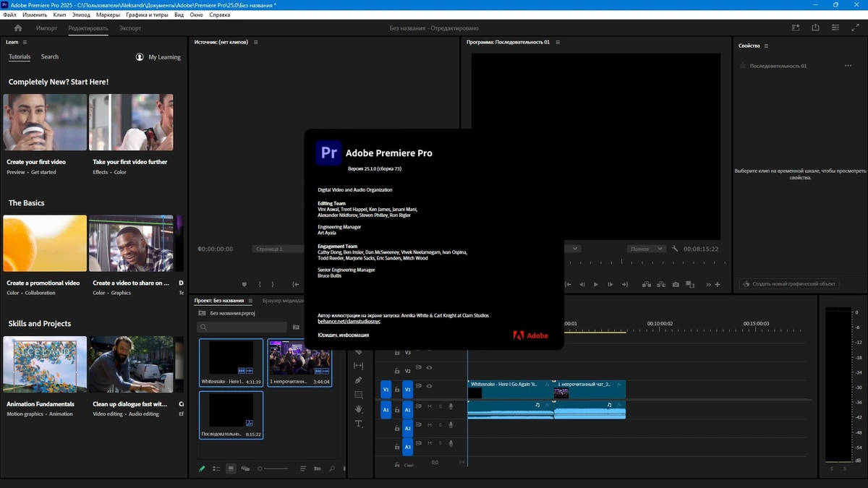868x488 pixels.
Task: Click the Extract button in program monitor
Action: (x=660, y=285)
